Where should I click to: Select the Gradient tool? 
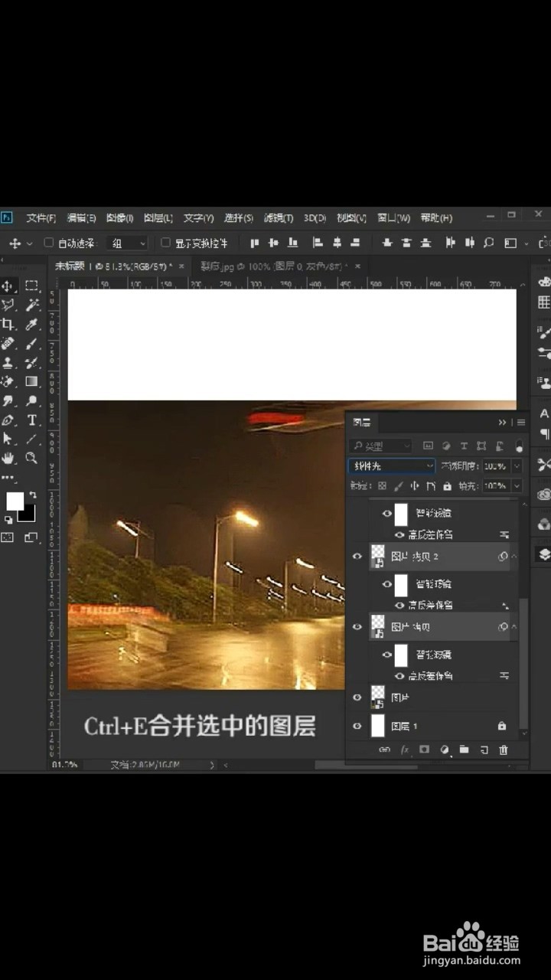coord(31,381)
